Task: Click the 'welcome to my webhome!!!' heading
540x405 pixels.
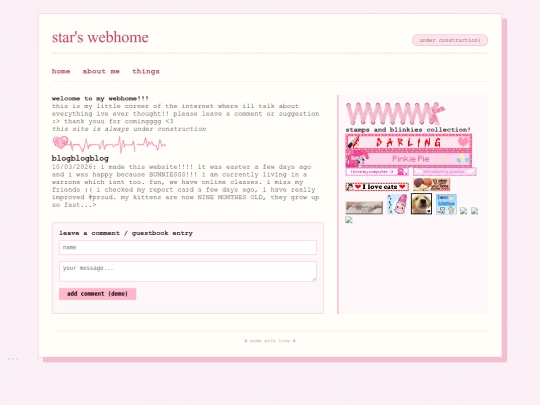Action: [100, 98]
